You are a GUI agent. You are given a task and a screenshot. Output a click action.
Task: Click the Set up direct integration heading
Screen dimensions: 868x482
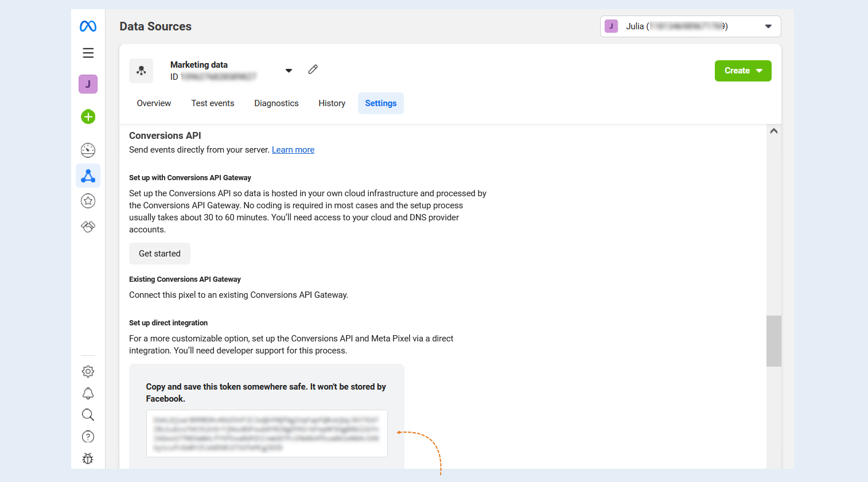tap(168, 323)
